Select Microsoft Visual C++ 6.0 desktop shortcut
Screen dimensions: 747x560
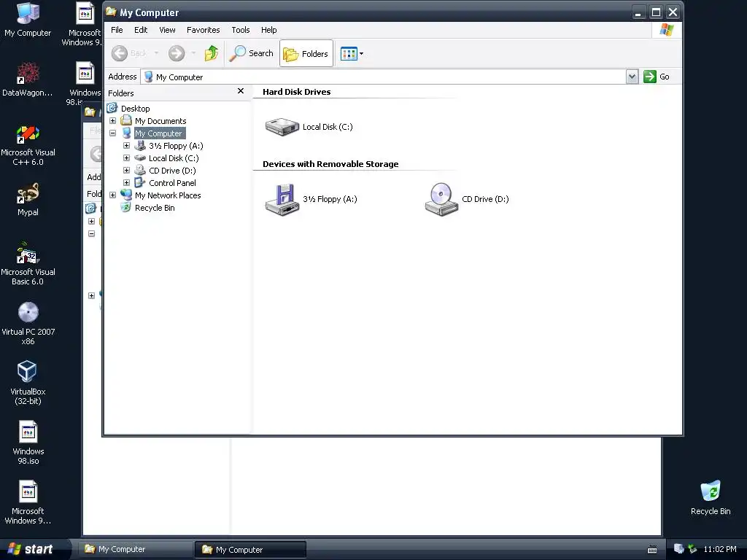coord(28,144)
